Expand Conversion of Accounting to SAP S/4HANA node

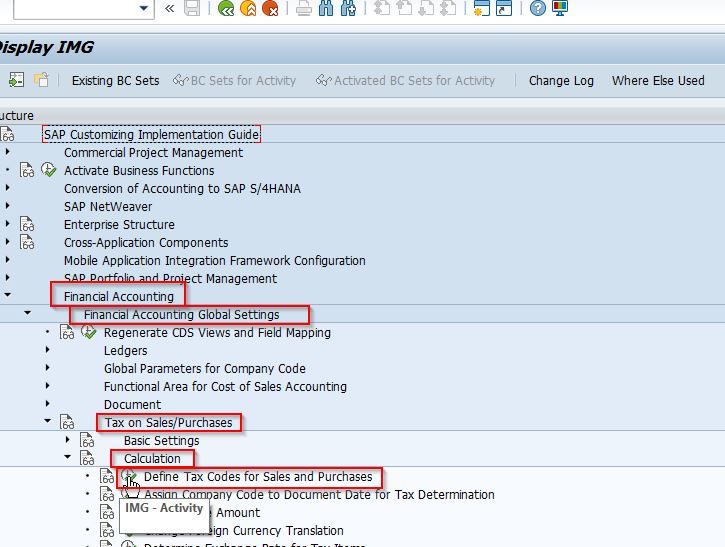coord(7,187)
